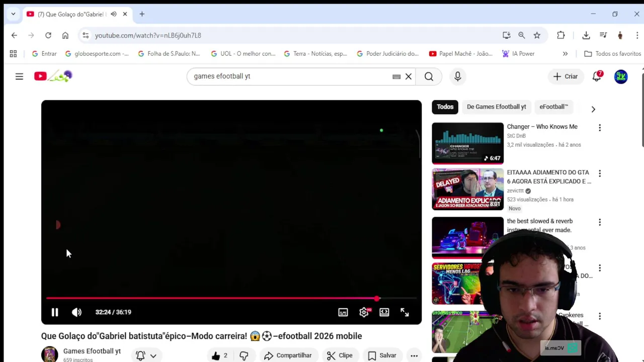This screenshot has height=362, width=644.
Task: Open YouTube hamburger guide menu
Action: click(19, 76)
